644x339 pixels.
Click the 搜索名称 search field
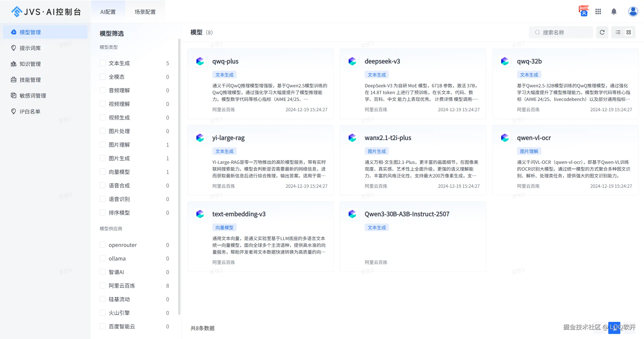(x=561, y=32)
